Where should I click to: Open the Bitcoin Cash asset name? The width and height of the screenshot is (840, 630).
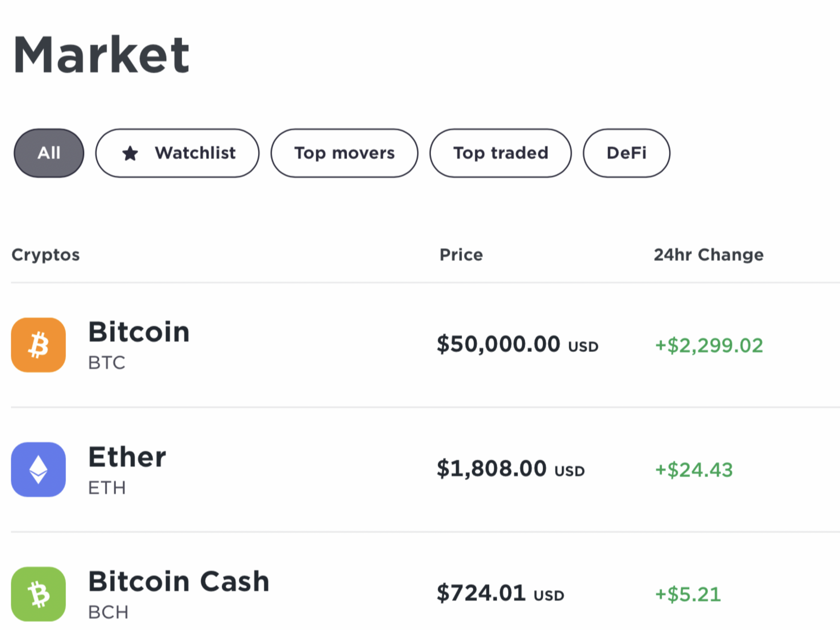(x=179, y=581)
